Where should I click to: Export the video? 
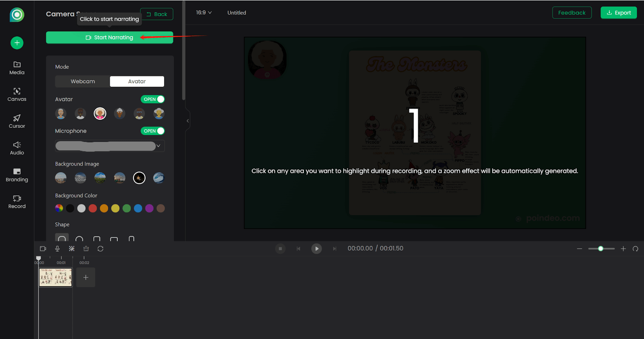click(619, 13)
